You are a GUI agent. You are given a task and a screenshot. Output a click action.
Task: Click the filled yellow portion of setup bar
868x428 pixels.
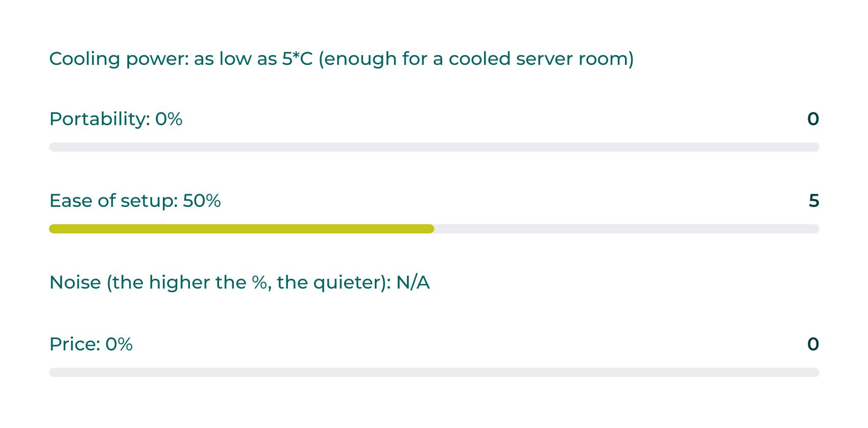click(242, 229)
